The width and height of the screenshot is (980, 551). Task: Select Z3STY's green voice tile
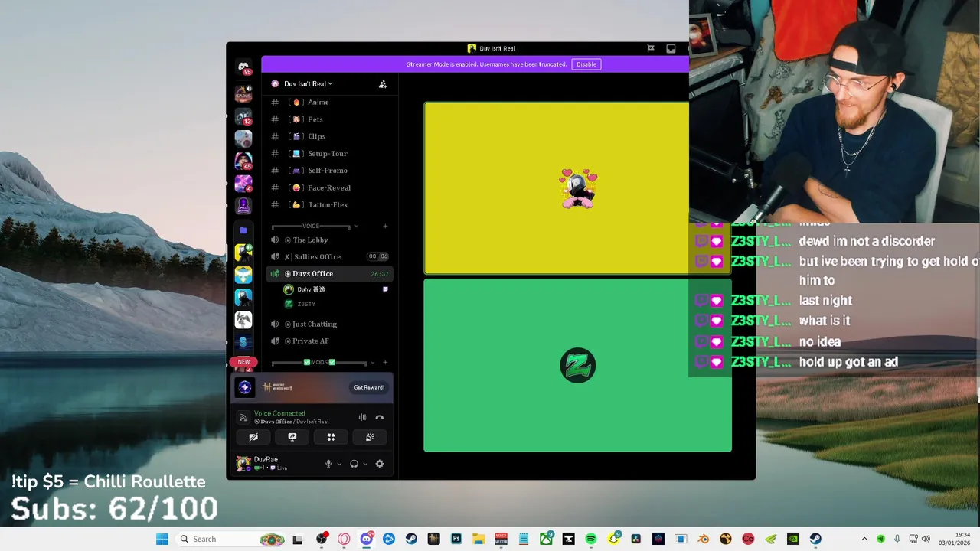coord(577,365)
